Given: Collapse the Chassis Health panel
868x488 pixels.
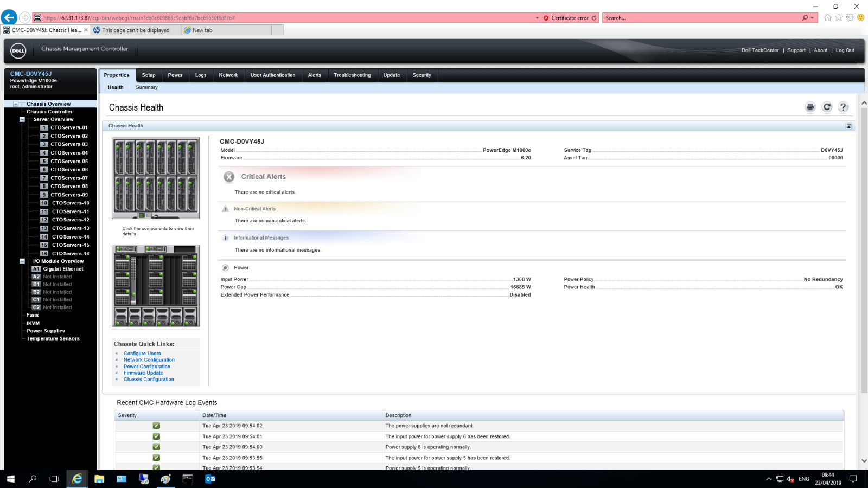Looking at the screenshot, I should click(x=848, y=126).
